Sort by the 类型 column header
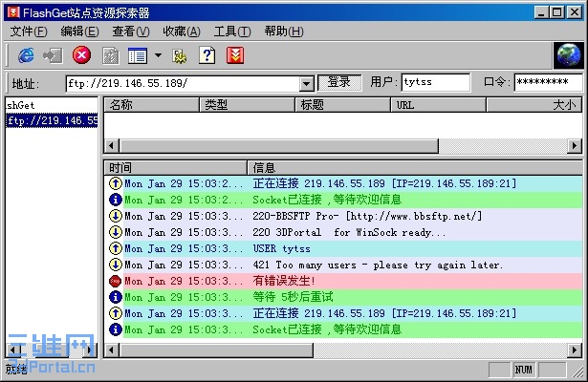The height and width of the screenshot is (382, 588). 247,105
